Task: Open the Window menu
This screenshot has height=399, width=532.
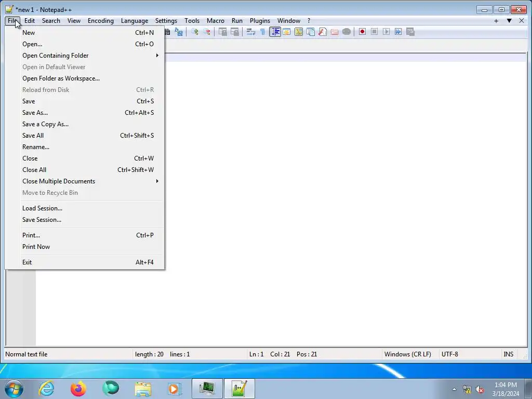Action: tap(289, 21)
